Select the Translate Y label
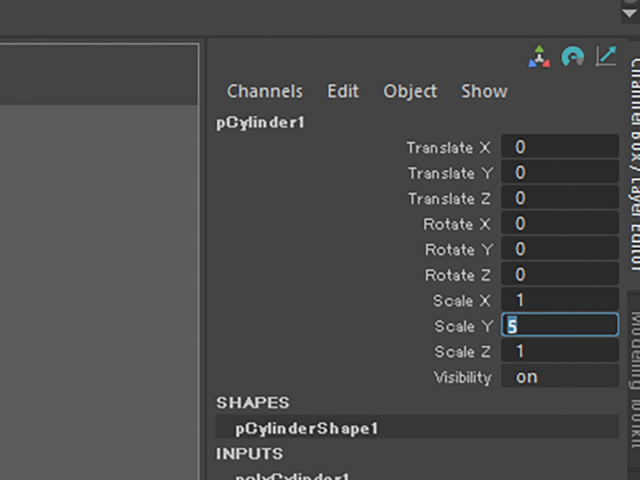 (451, 173)
